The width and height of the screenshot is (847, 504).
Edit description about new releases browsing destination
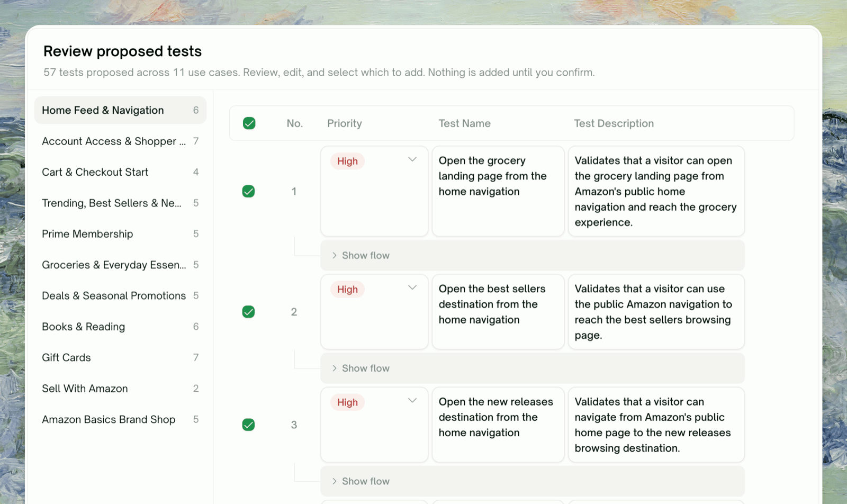[x=656, y=425]
